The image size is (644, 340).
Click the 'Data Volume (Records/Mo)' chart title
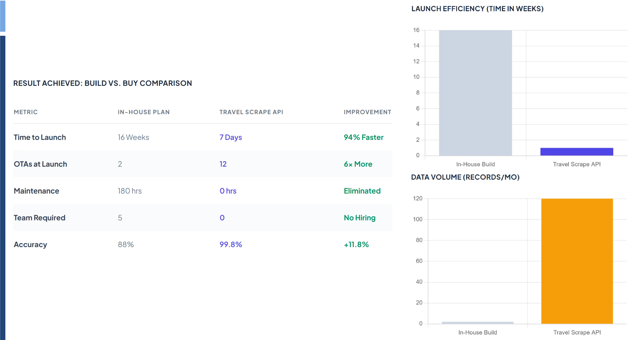(x=465, y=177)
